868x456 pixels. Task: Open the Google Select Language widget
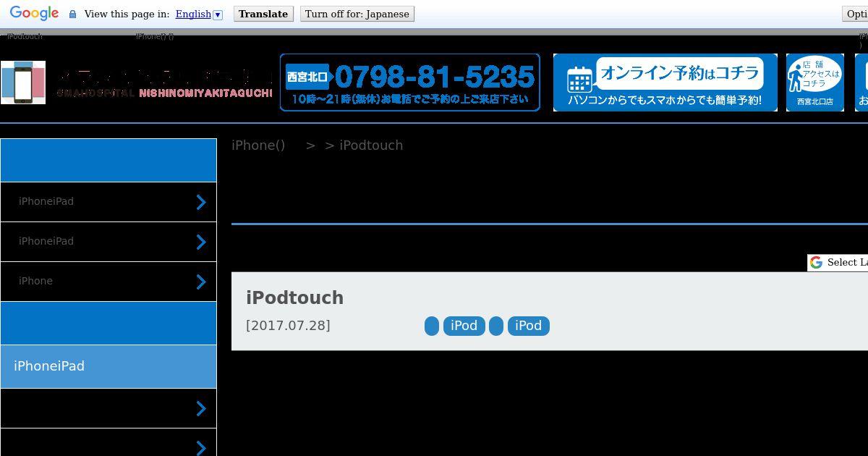point(838,263)
